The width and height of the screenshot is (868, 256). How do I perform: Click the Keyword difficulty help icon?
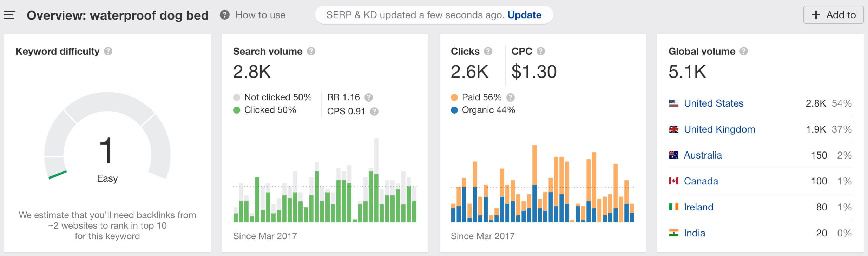coord(108,52)
